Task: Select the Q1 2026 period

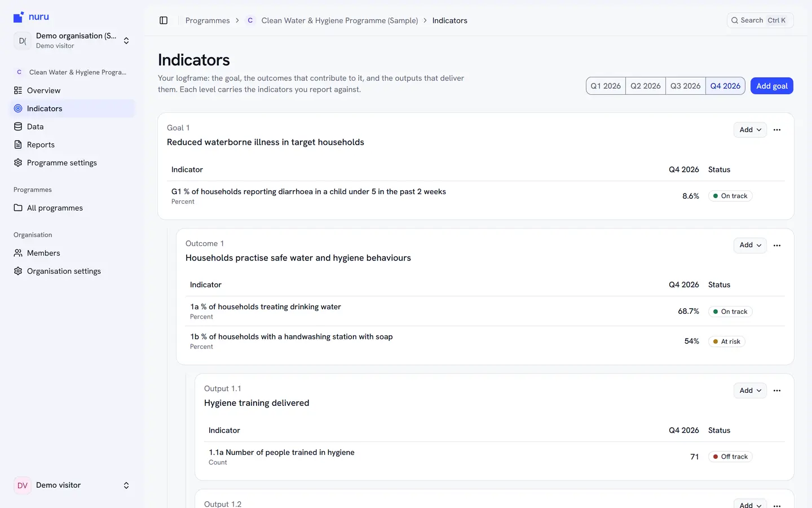Action: tap(606, 86)
